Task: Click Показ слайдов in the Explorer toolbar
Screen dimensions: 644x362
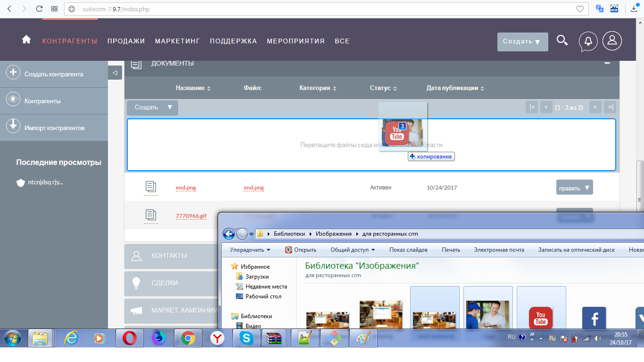Action: pyautogui.click(x=408, y=250)
